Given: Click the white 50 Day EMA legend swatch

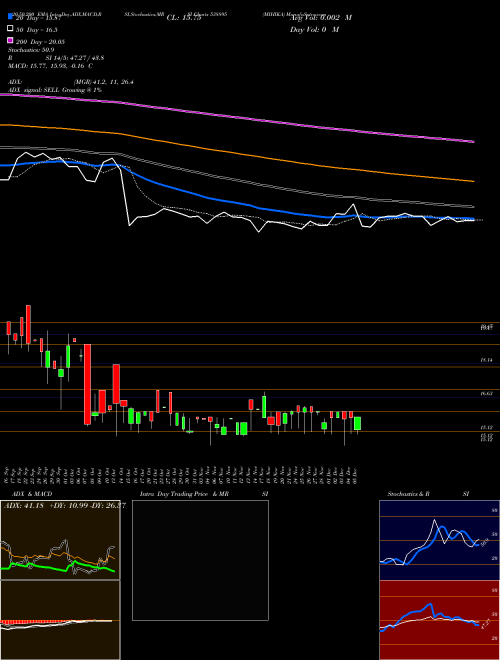Looking at the screenshot, I should coord(10,29).
